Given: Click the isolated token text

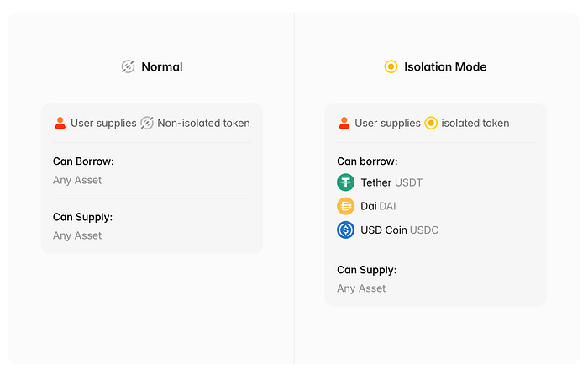Looking at the screenshot, I should click(x=475, y=123).
